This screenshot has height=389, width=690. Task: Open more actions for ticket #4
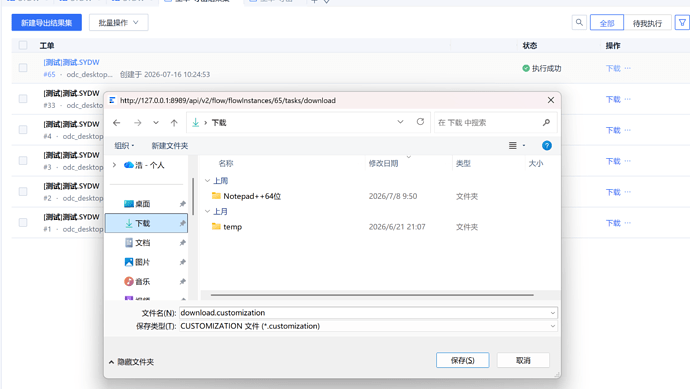(628, 130)
